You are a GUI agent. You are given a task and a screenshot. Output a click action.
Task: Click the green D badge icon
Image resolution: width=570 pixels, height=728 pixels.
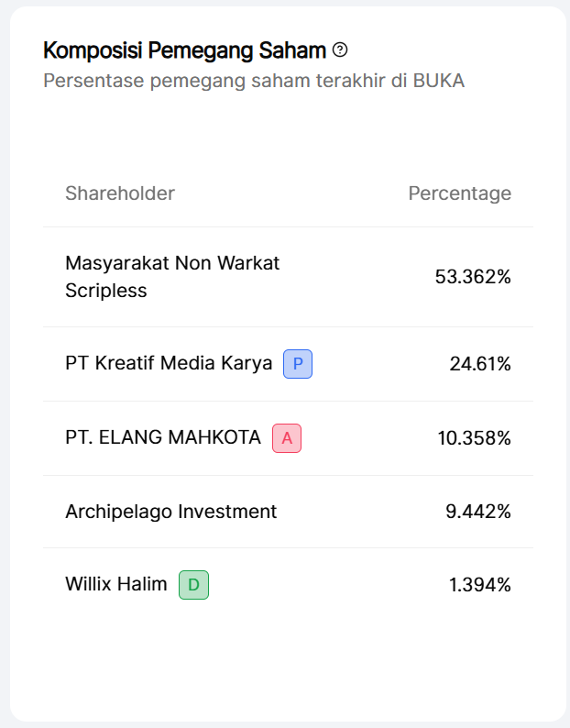[x=193, y=584]
